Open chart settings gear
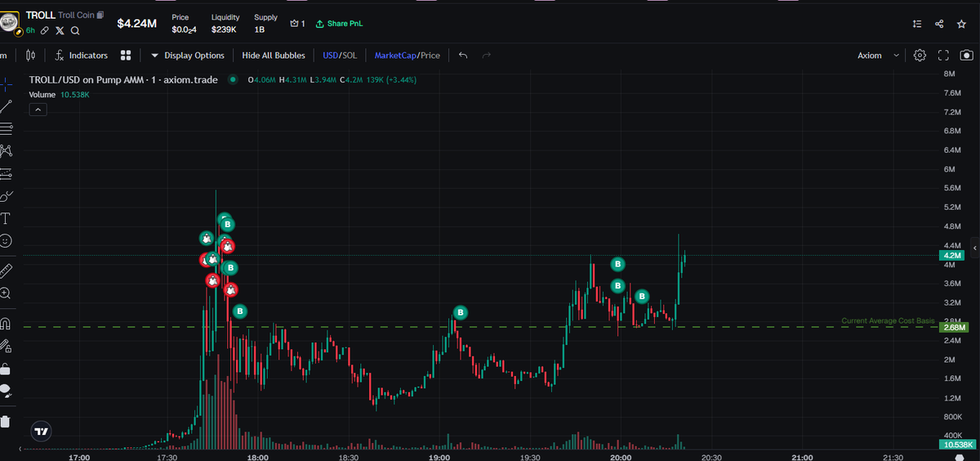This screenshot has height=461, width=980. pyautogui.click(x=920, y=56)
